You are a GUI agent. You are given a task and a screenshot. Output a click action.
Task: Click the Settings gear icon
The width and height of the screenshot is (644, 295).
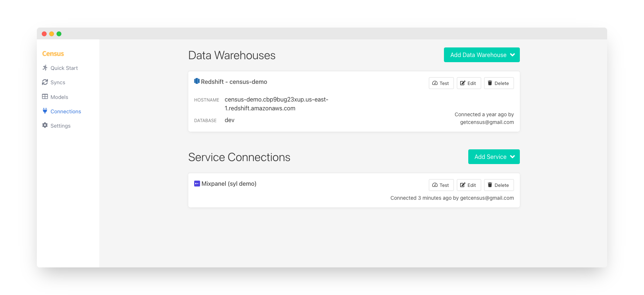[x=45, y=125]
